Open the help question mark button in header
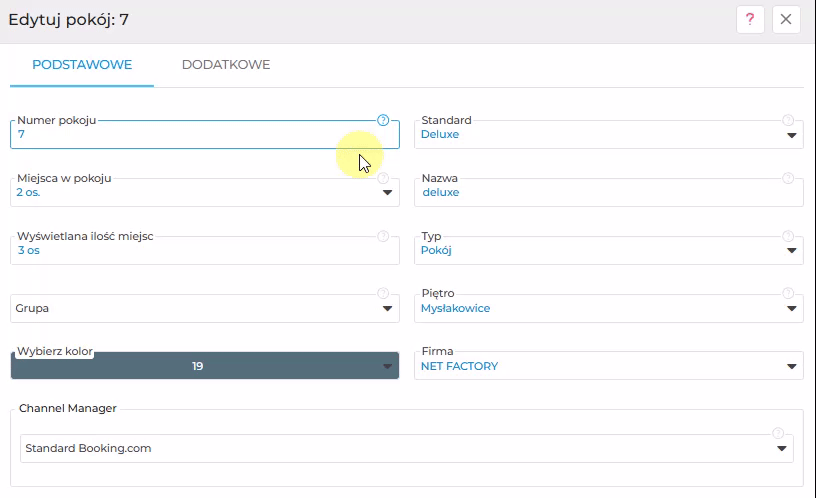Viewport: 816px width, 498px height. [750, 20]
